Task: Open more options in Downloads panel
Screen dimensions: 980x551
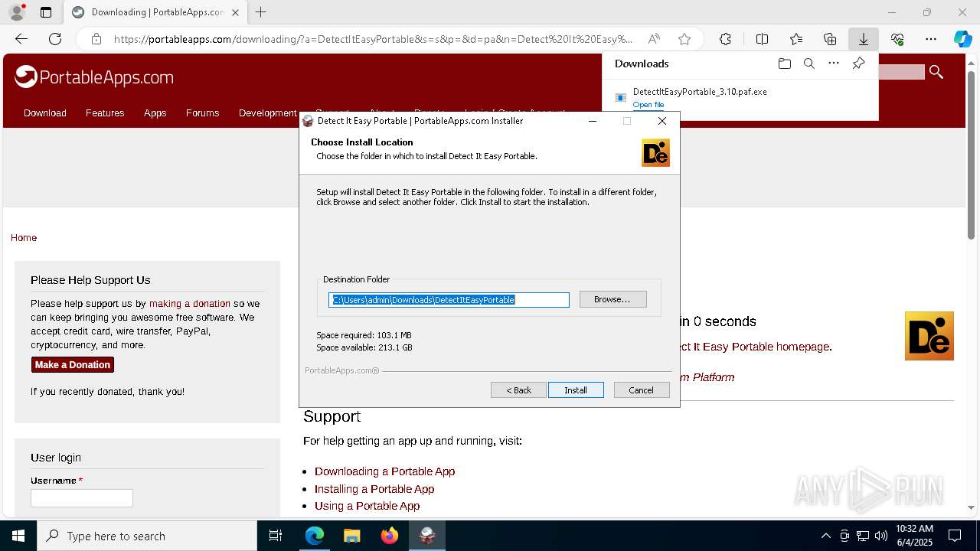Action: click(834, 64)
